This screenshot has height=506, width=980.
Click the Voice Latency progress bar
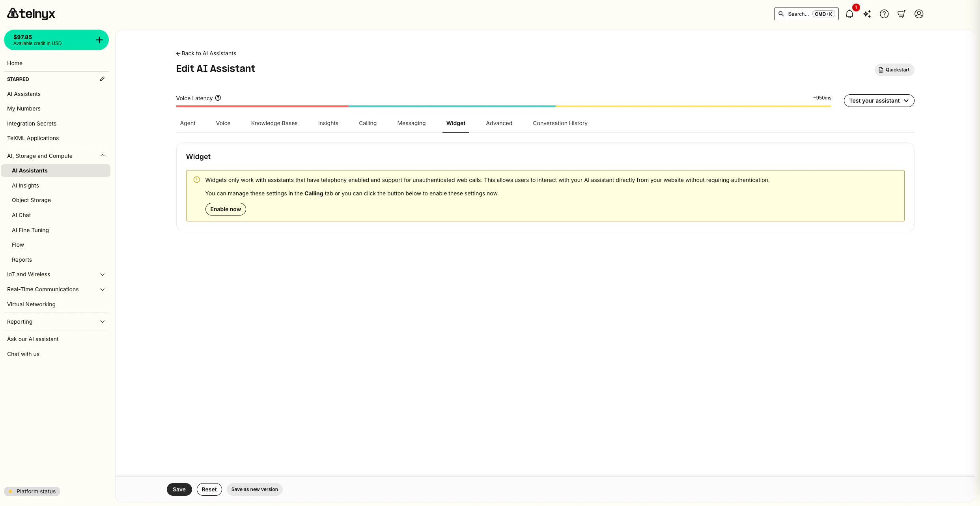click(504, 106)
